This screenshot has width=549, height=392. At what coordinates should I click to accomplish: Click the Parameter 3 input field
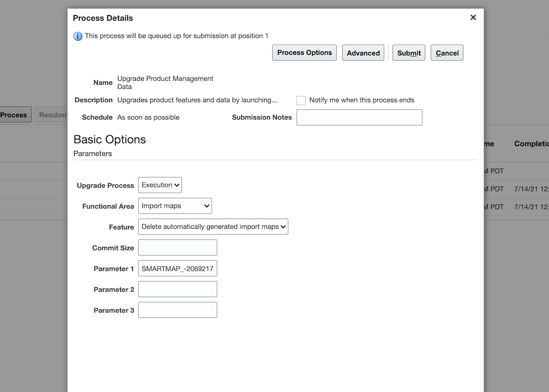click(177, 310)
